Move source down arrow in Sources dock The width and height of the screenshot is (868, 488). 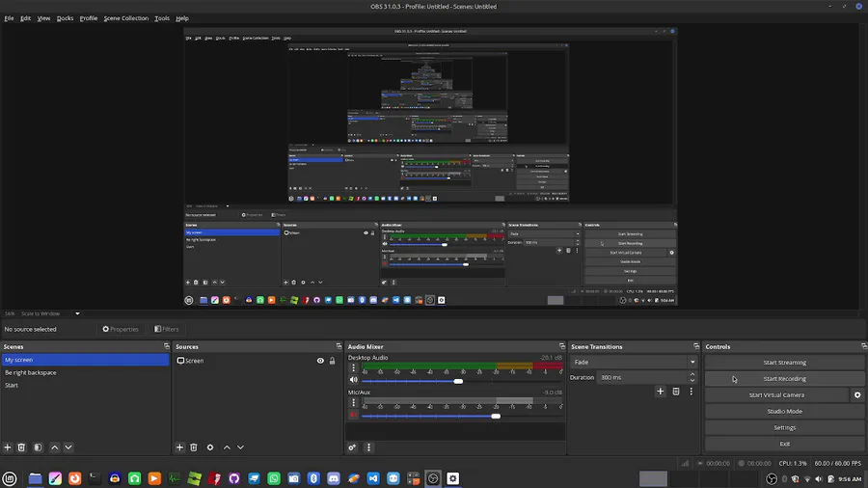(240, 447)
